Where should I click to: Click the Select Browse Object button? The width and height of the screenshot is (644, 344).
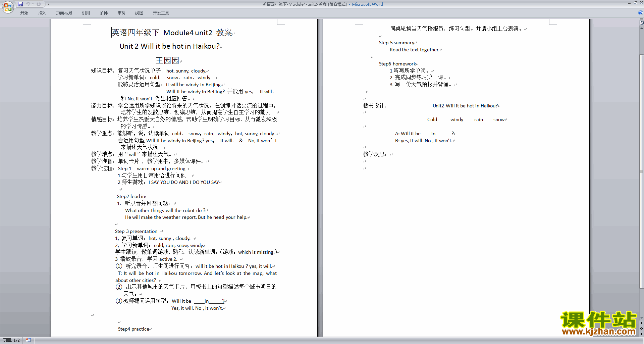pyautogui.click(x=641, y=329)
